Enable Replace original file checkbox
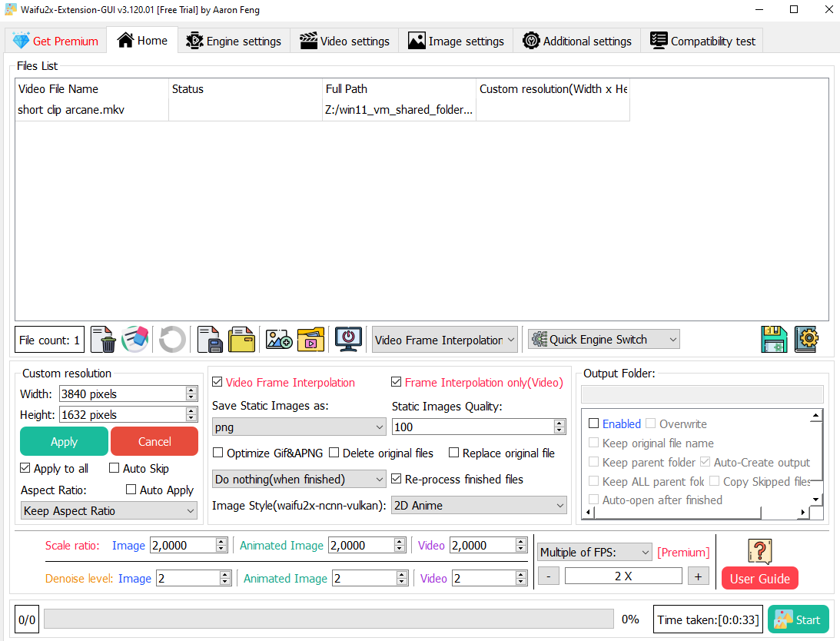840x641 pixels. (x=453, y=453)
